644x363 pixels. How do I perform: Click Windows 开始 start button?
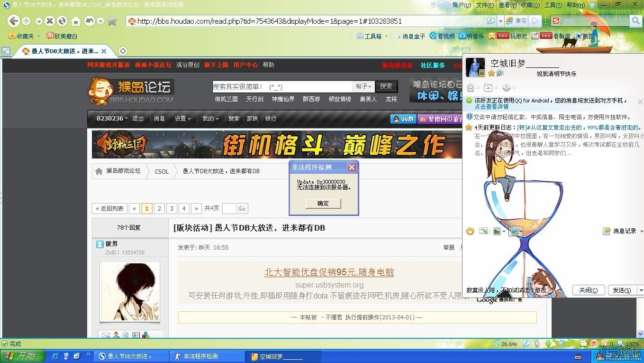pos(23,356)
